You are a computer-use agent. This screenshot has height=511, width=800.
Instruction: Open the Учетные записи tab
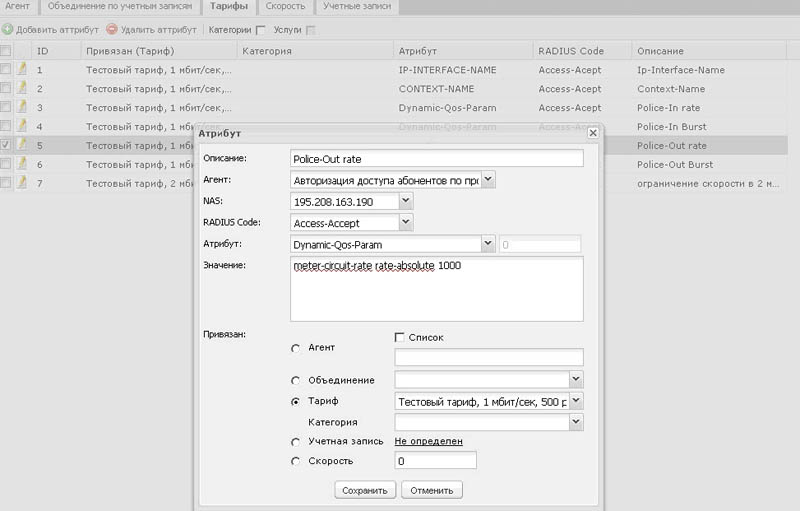[356, 7]
